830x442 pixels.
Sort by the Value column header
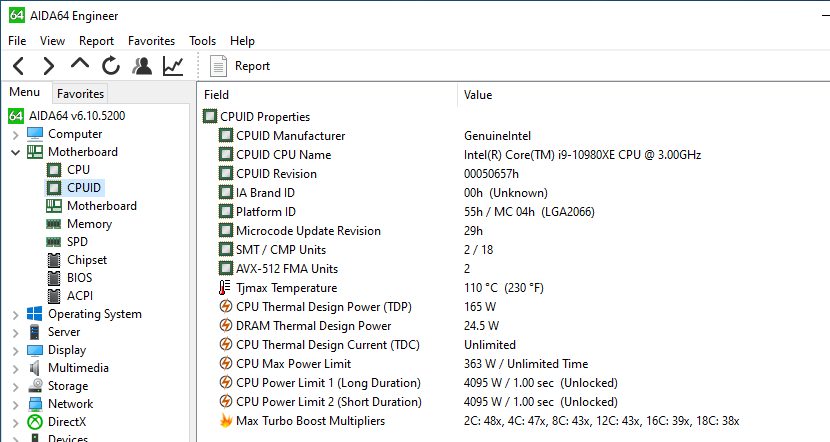pos(644,95)
